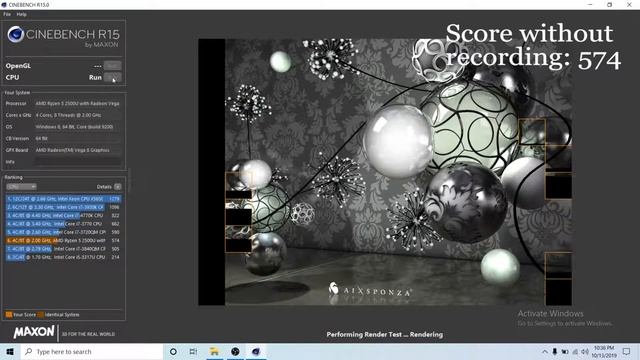640x360 pixels.
Task: Click the GFX Board value text
Action: click(x=72, y=150)
